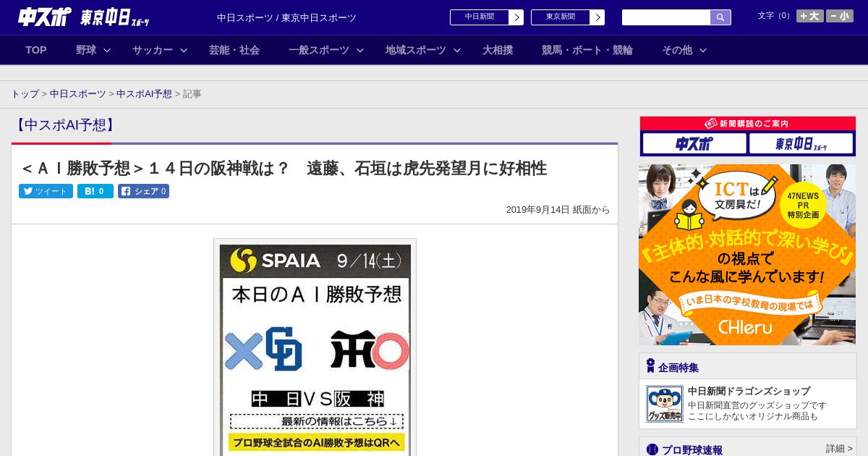Screen dimensions: 868x456
Task: Click arrow next to 東京新聞
Action: pos(597,17)
